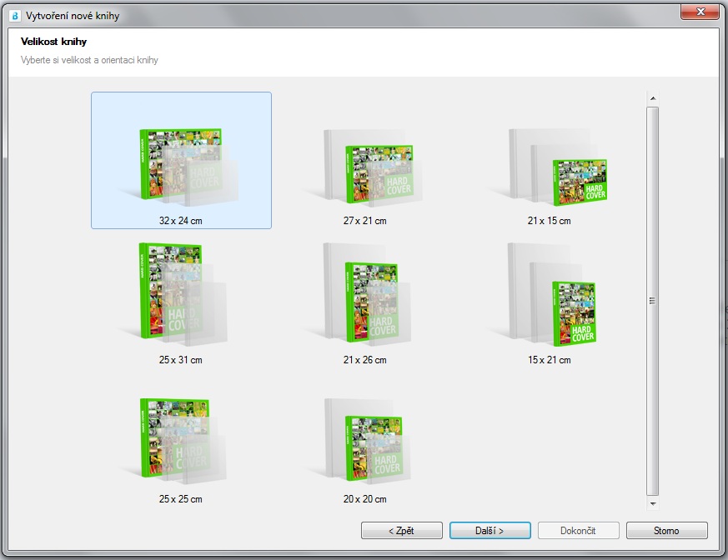Viewport: 728px width, 560px height.
Task: Continue with the 'Další >' button
Action: 490,531
